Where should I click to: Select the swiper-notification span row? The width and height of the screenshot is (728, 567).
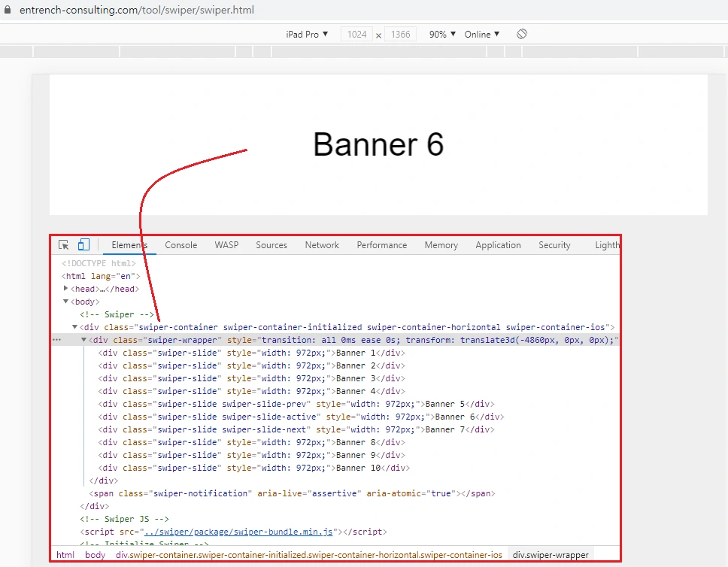click(292, 493)
